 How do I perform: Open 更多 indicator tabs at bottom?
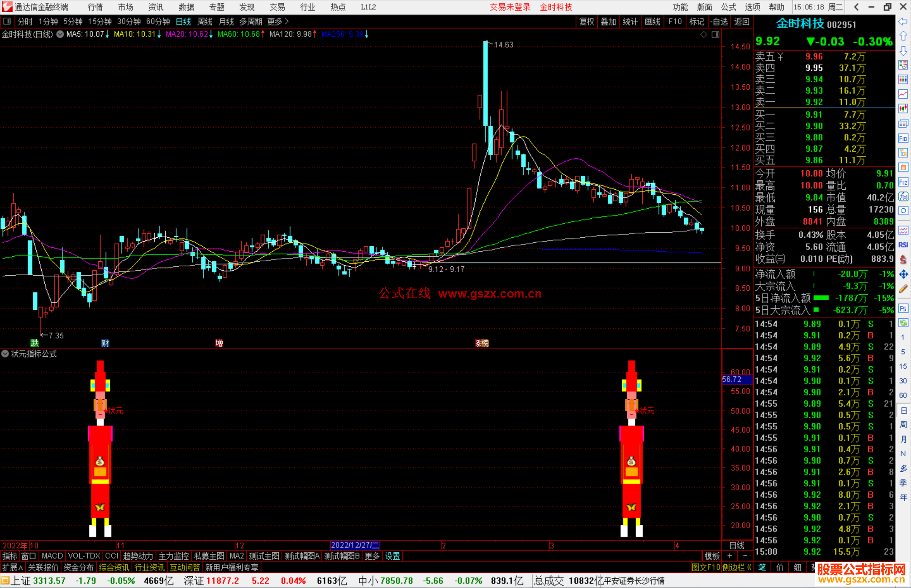tap(372, 556)
